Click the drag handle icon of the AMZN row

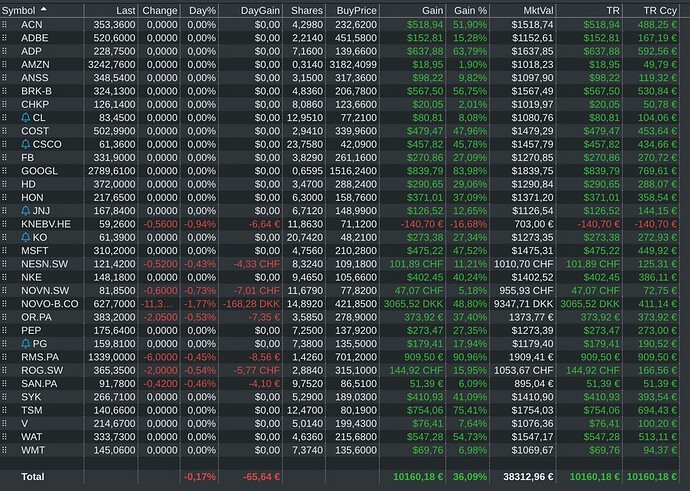[4, 65]
